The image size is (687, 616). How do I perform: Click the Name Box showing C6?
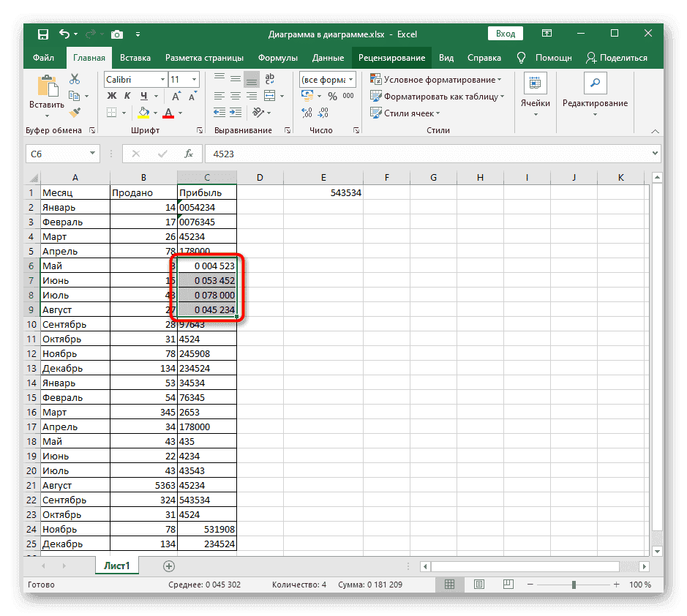(56, 154)
